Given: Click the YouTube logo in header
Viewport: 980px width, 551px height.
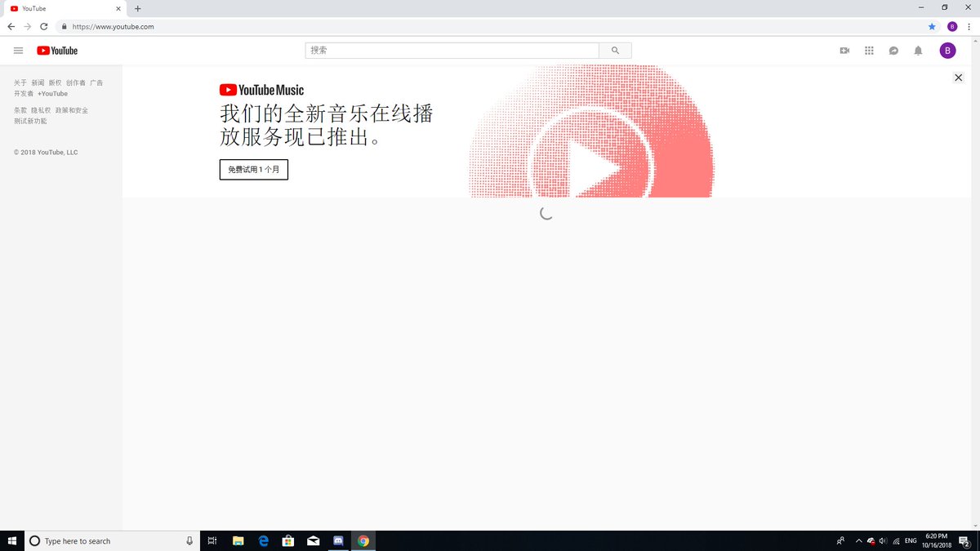Looking at the screenshot, I should click(57, 51).
